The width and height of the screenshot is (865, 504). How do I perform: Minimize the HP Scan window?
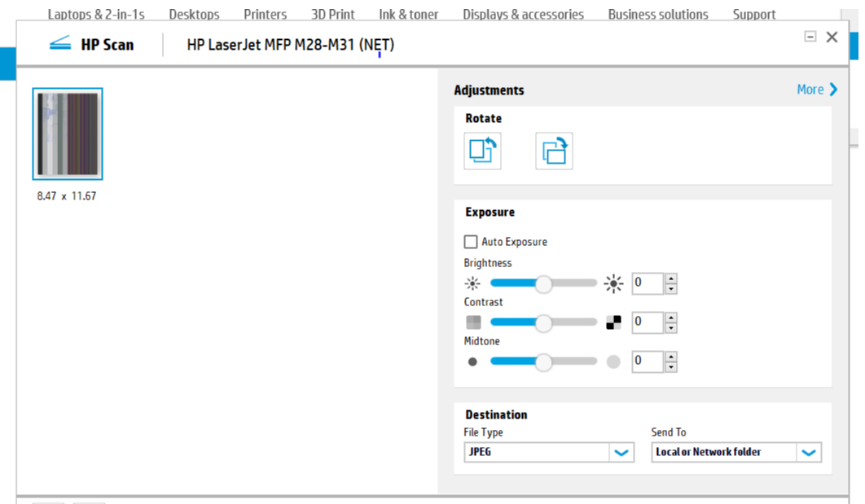[810, 37]
